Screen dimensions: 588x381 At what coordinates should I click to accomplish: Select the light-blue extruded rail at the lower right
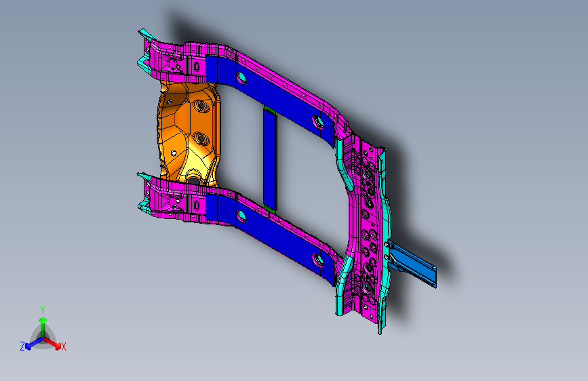[x=412, y=264]
